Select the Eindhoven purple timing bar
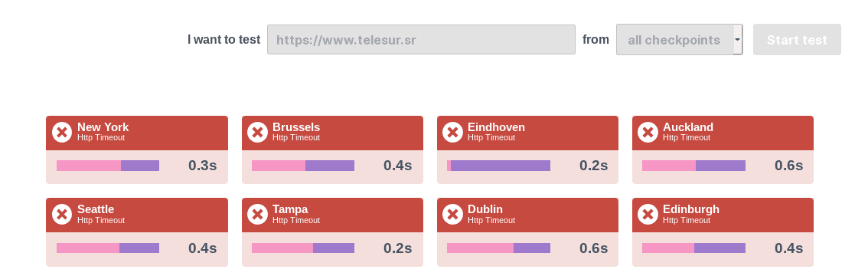 (501, 166)
